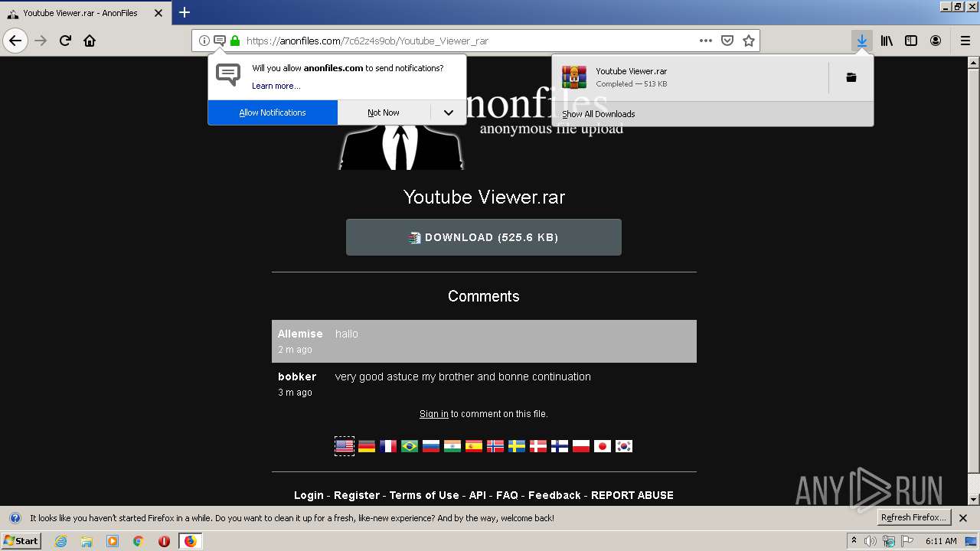Viewport: 980px width, 551px height.
Task: Select the Norwegian flag language
Action: pyautogui.click(x=495, y=446)
